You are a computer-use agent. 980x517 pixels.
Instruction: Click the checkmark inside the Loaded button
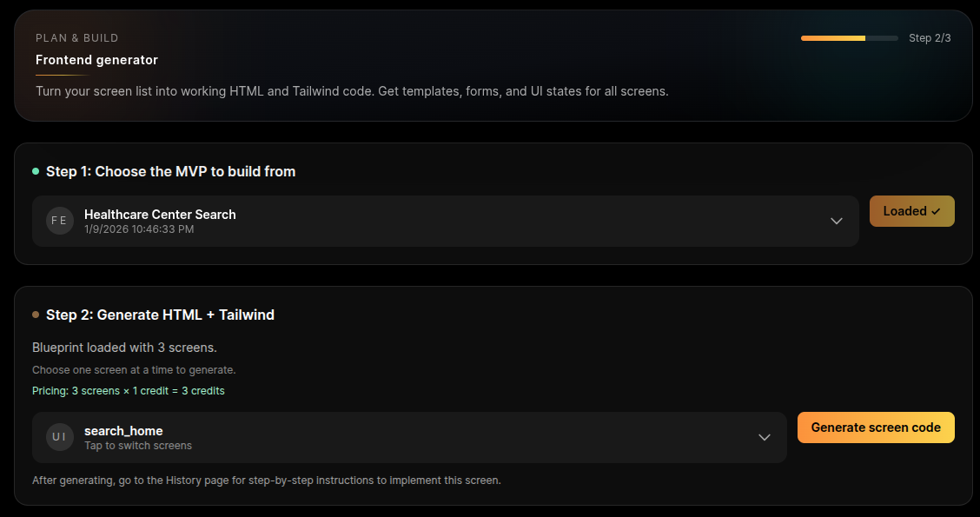(936, 211)
